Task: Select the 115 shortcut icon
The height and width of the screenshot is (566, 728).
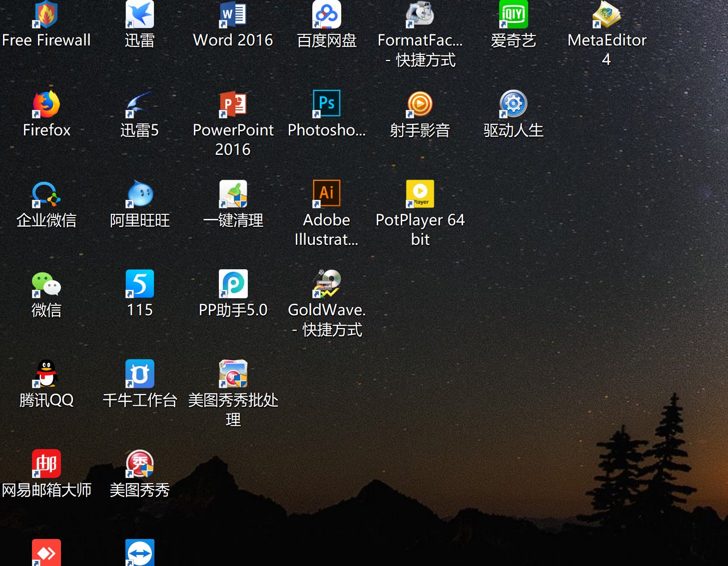Action: tap(139, 284)
